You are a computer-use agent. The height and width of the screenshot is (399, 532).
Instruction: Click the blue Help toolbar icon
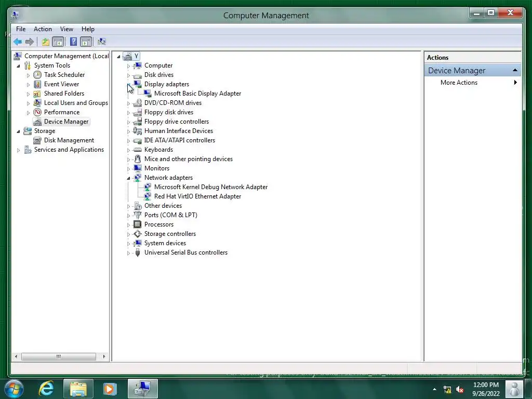click(x=73, y=42)
